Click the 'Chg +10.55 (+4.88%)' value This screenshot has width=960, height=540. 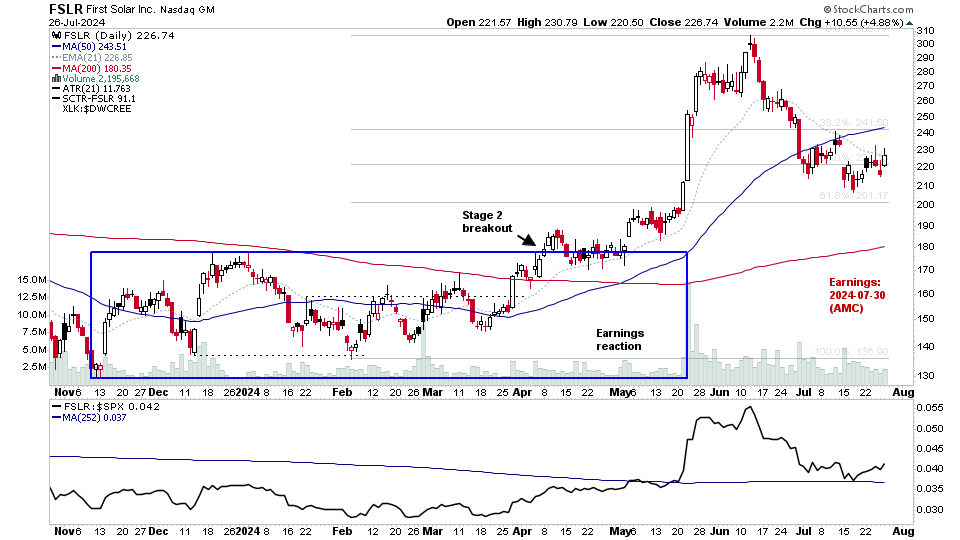point(851,22)
